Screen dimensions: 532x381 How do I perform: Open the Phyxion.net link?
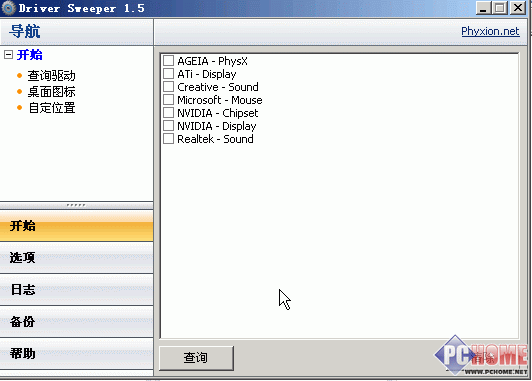(490, 31)
